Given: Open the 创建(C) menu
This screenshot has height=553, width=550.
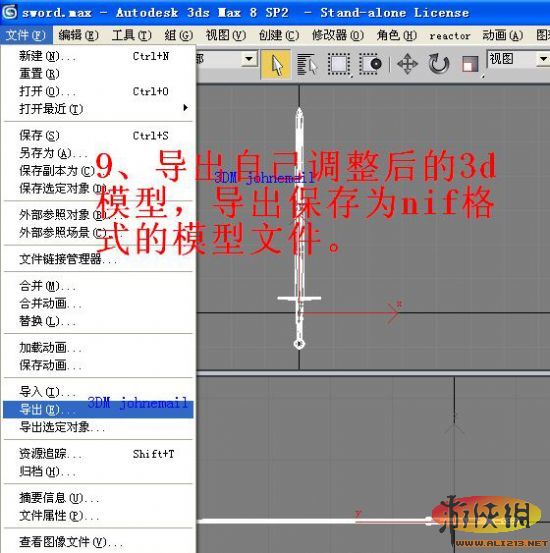Looking at the screenshot, I should (279, 35).
